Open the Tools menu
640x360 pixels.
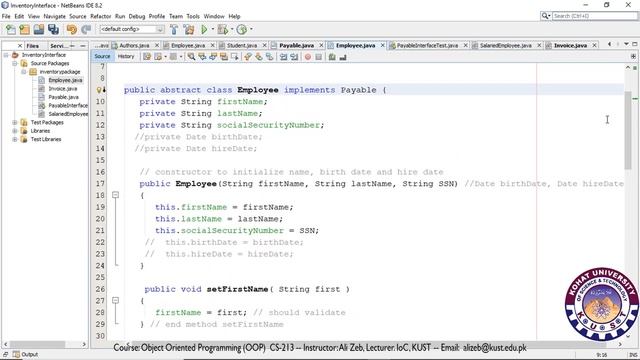click(x=193, y=16)
